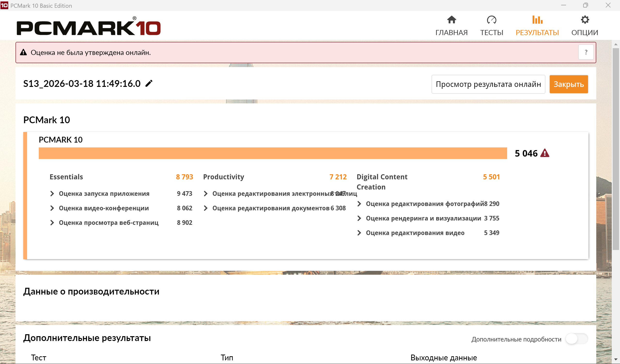The width and height of the screenshot is (620, 364).
Task: Expand Оценка редактирования документов
Action: (x=206, y=208)
